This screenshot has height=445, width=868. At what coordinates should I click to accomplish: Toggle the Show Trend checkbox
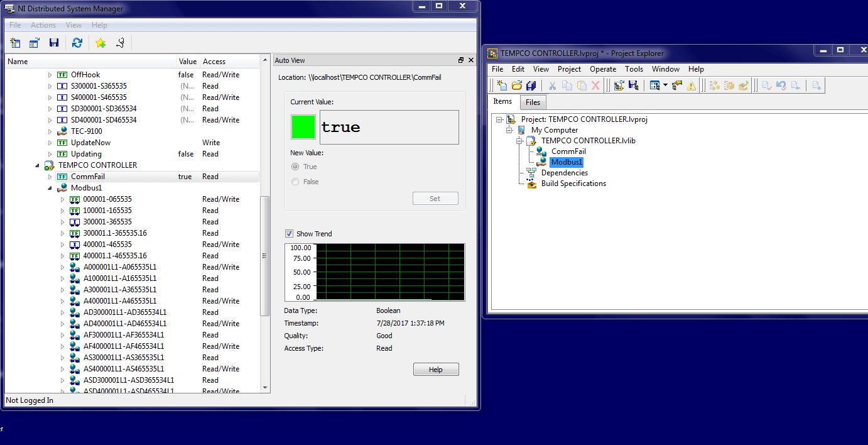pyautogui.click(x=289, y=233)
